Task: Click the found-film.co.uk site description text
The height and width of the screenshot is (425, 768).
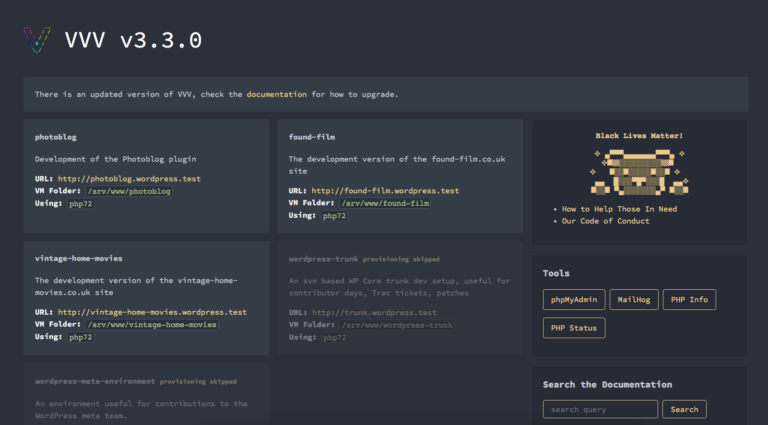Action: coord(397,165)
